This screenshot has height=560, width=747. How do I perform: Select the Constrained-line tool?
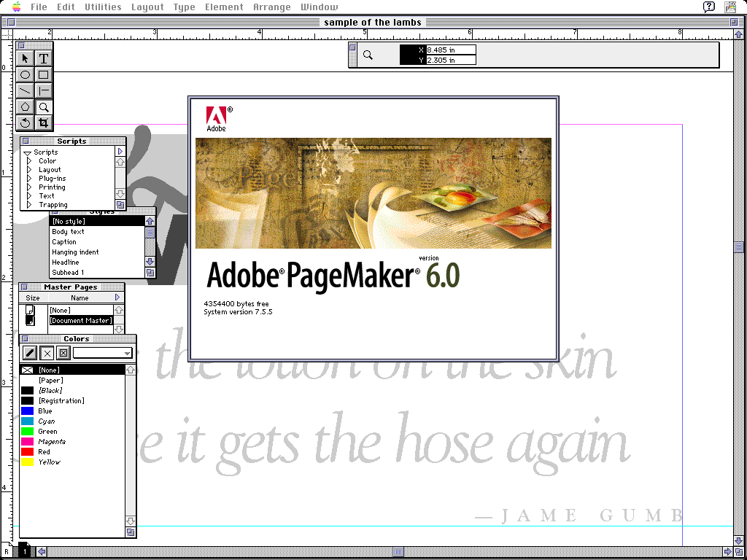click(43, 90)
